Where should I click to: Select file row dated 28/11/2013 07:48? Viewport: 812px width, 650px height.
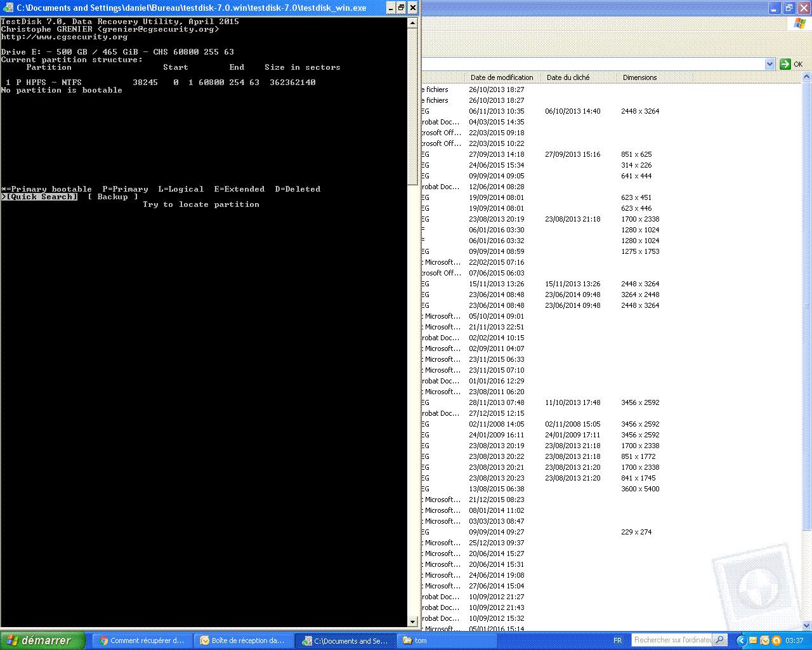612,402
